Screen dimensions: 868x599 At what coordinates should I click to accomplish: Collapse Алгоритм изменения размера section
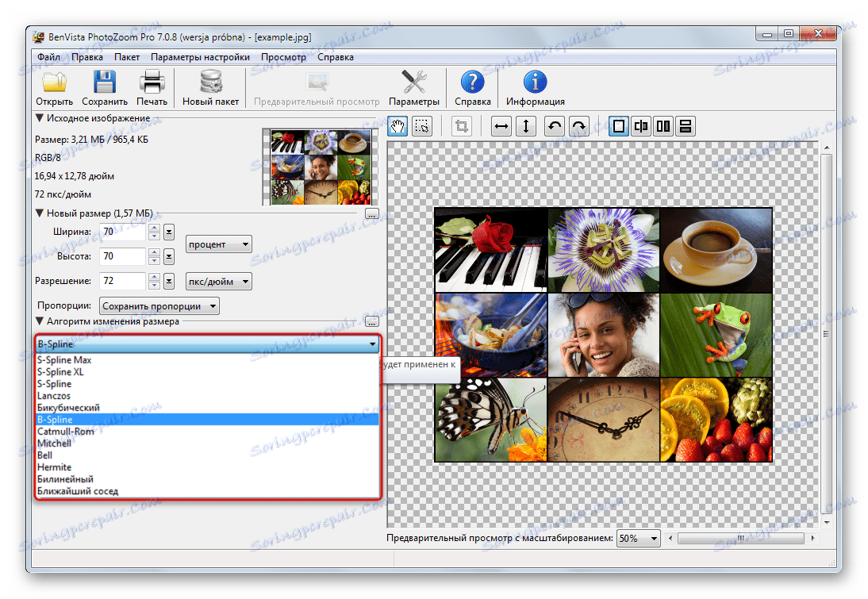tap(40, 321)
